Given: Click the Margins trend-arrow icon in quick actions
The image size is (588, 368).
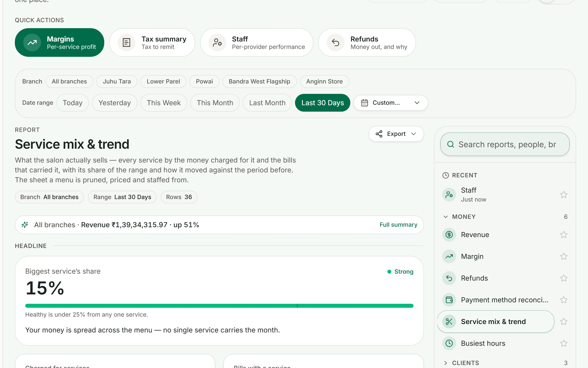Looking at the screenshot, I should [x=32, y=42].
